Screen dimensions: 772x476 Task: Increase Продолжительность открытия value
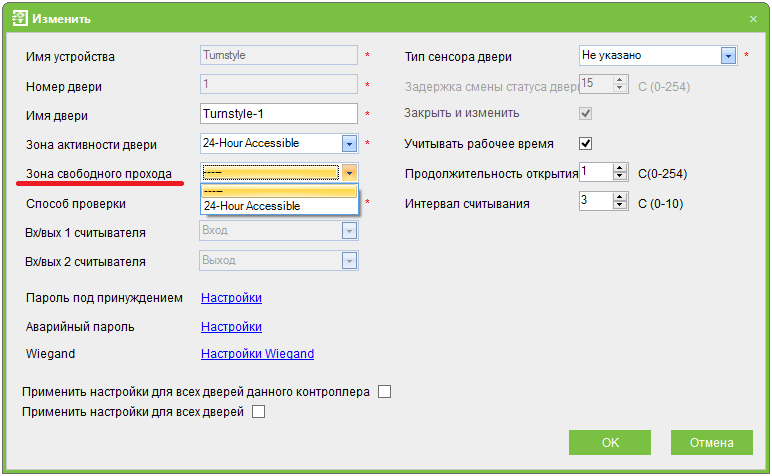[620, 168]
